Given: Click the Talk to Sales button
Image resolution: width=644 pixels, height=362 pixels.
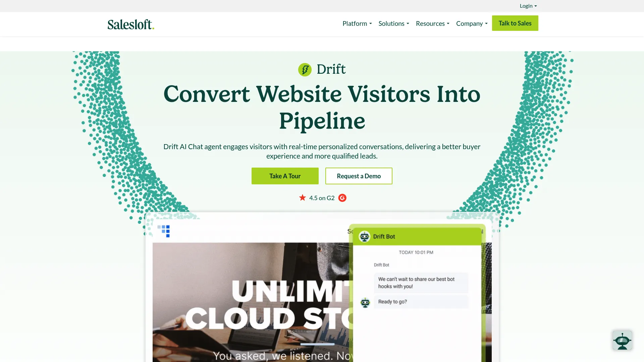Looking at the screenshot, I should click(515, 23).
